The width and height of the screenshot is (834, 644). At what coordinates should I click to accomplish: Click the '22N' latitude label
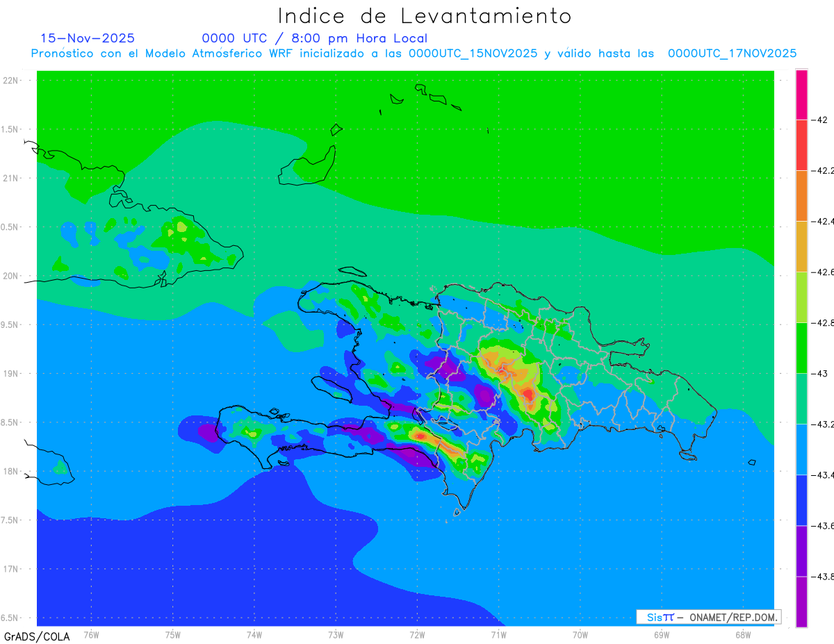pos(12,81)
